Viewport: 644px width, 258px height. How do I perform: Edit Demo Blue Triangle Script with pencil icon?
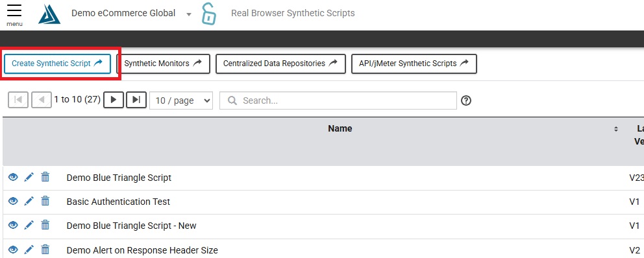coord(29,177)
